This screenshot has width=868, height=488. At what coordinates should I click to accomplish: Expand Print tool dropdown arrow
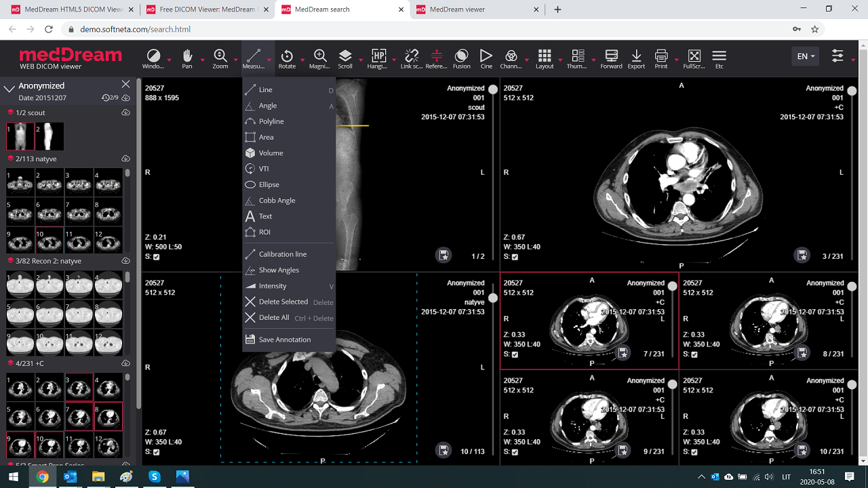(x=677, y=60)
